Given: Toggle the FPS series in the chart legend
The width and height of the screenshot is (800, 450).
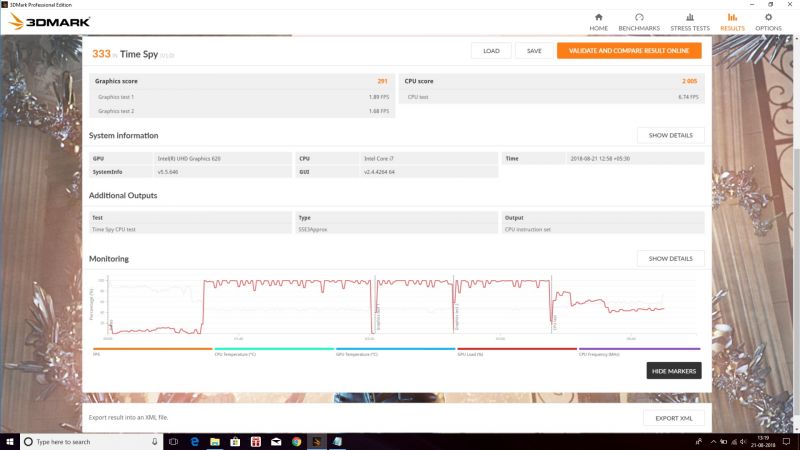Looking at the screenshot, I should 152,352.
